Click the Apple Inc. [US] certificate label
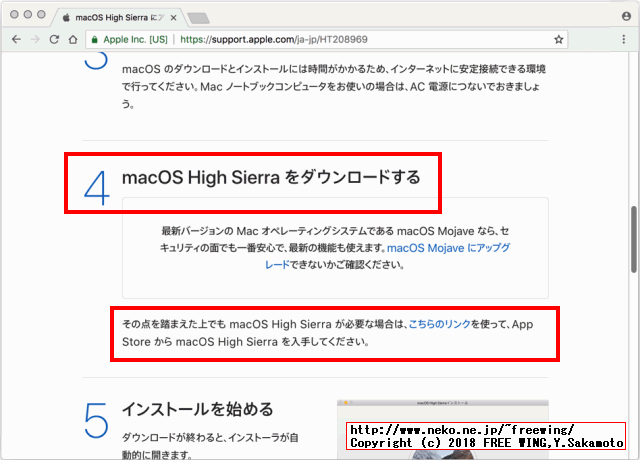Screen dimensions: 640x460 [136, 39]
